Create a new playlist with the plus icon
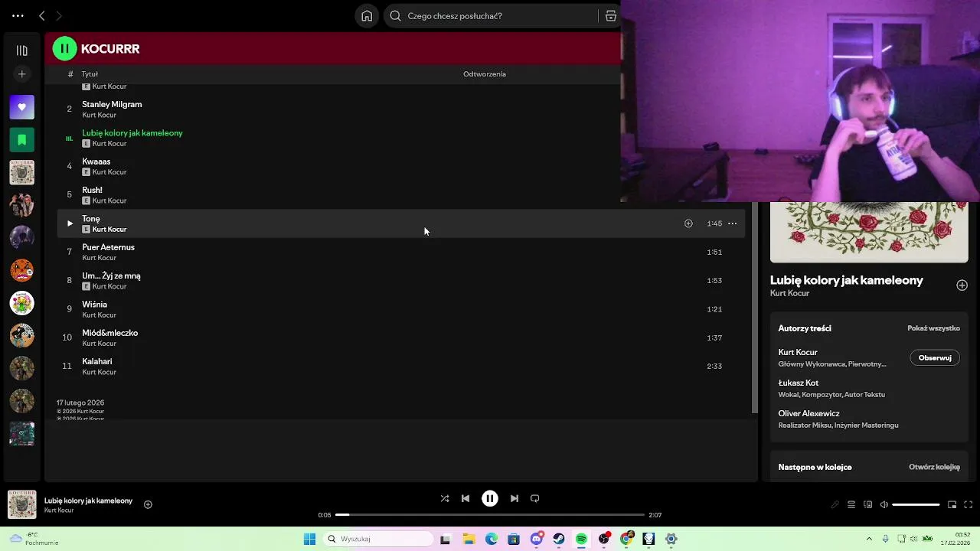This screenshot has width=980, height=551. tap(21, 74)
